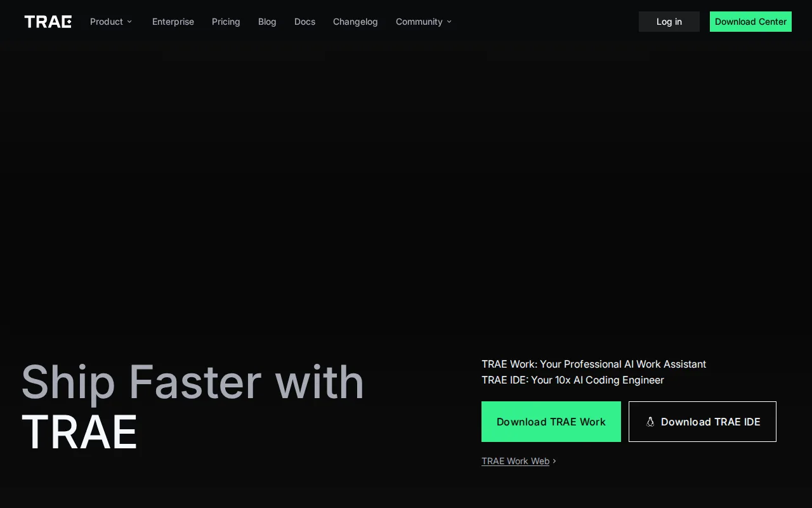The width and height of the screenshot is (812, 508).
Task: Navigate to Docs
Action: [304, 22]
